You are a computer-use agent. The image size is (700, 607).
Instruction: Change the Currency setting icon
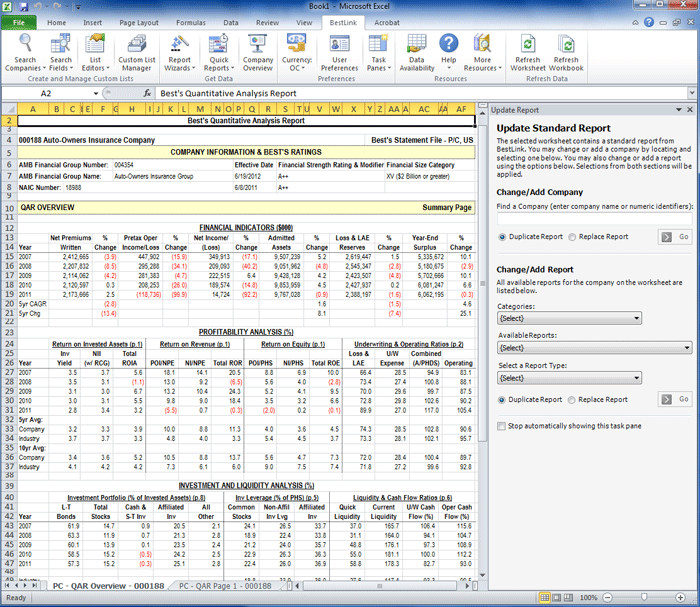pos(296,53)
